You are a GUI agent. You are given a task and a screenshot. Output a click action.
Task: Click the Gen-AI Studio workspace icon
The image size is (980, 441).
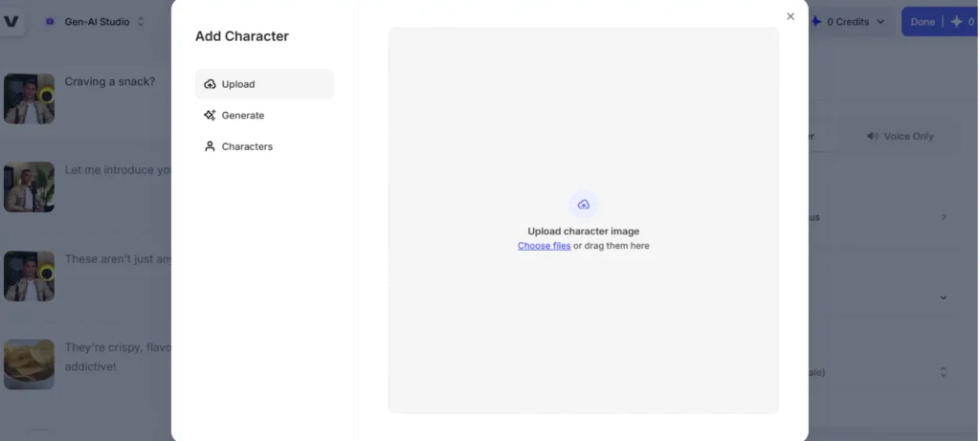[50, 21]
